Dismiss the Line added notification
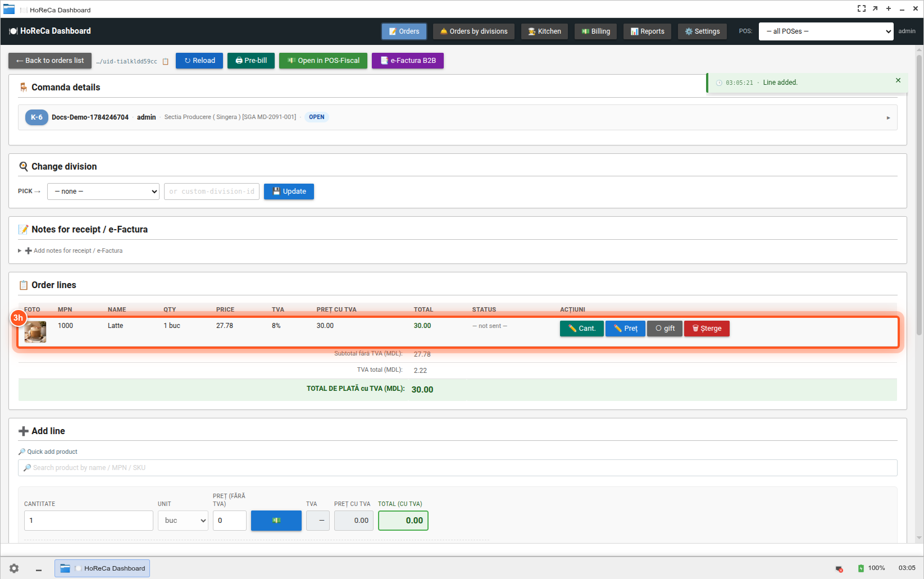This screenshot has height=579, width=924. coord(898,80)
